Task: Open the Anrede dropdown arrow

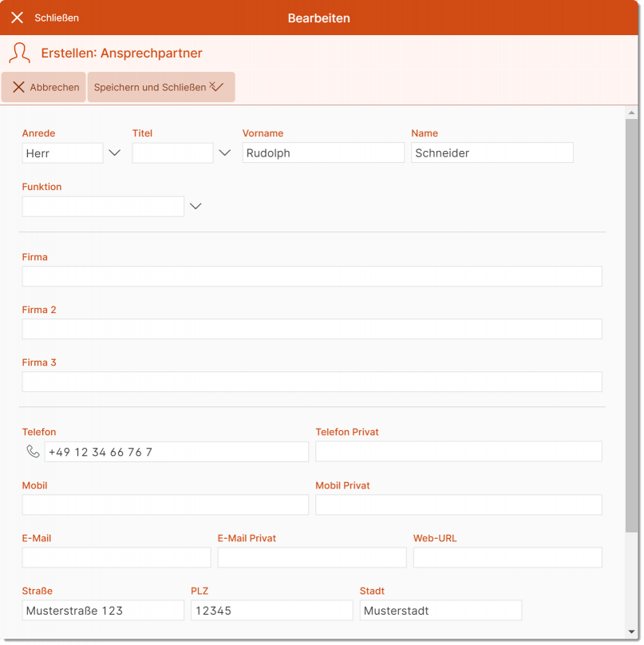Action: [x=114, y=153]
